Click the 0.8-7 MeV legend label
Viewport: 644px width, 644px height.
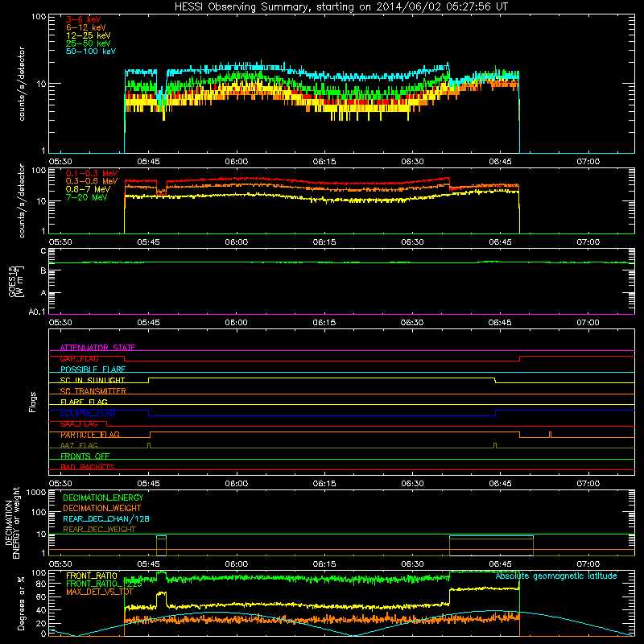tap(88, 189)
